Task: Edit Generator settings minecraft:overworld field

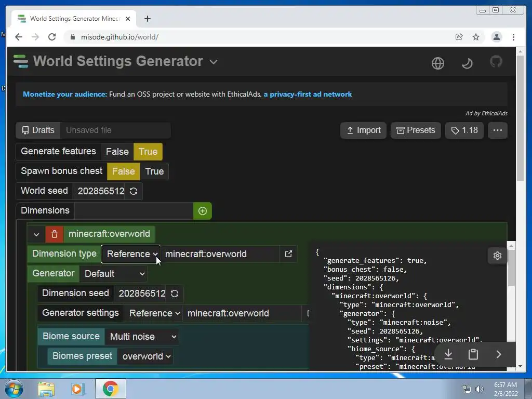Action: point(242,313)
